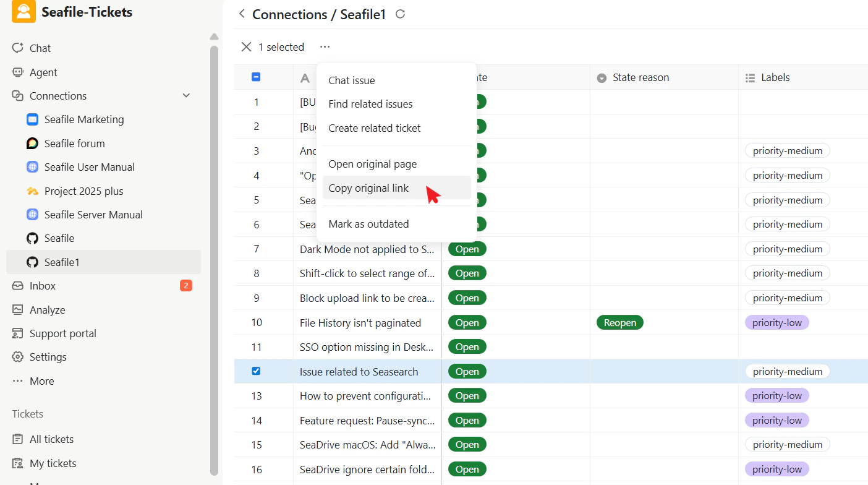868x485 pixels.
Task: Click the Inbox unread badge 2
Action: 186,286
